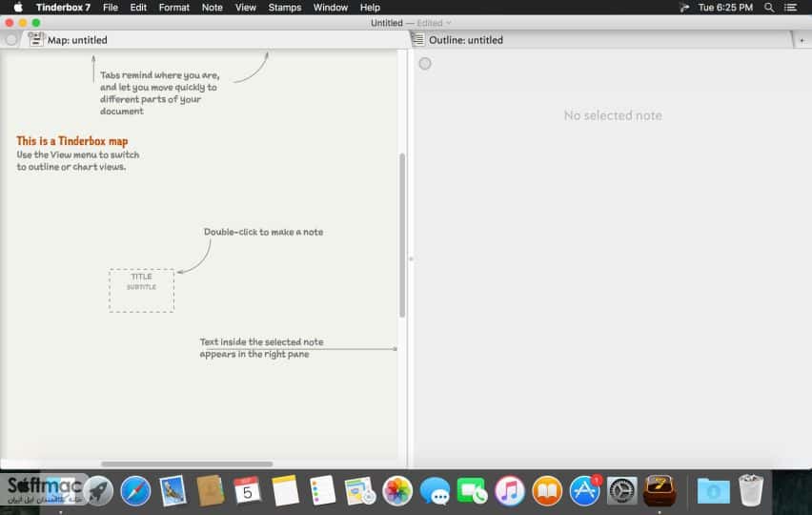Open Calendar from the Dock
Screen dimensions: 812x515
coord(248,490)
